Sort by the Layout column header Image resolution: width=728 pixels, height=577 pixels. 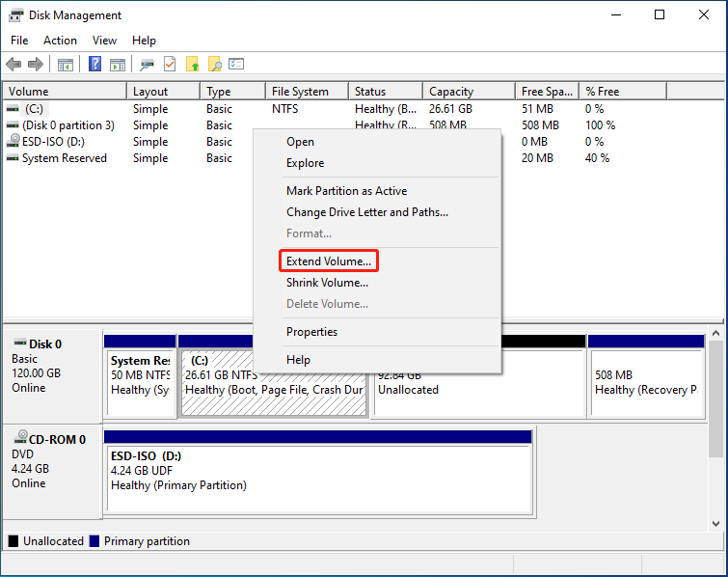(x=164, y=91)
